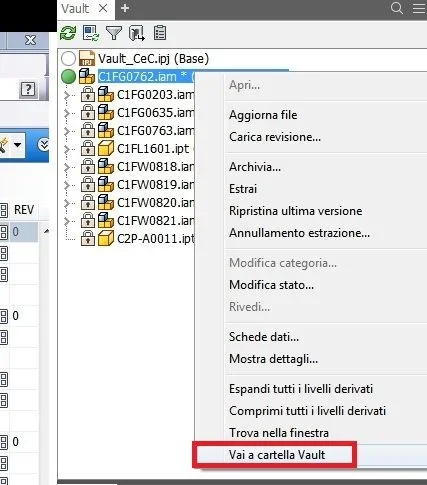Expand the C1FW0818.iam tree node

point(67,167)
